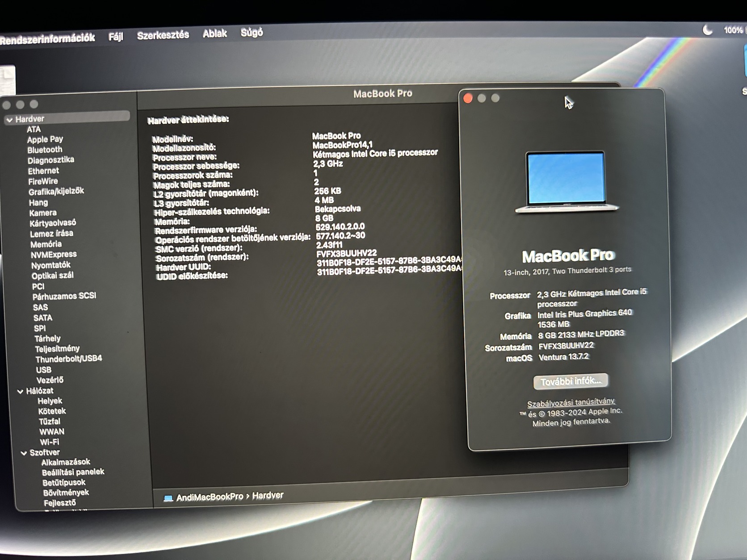
Task: Select SATA in the sidebar
Action: (43, 318)
